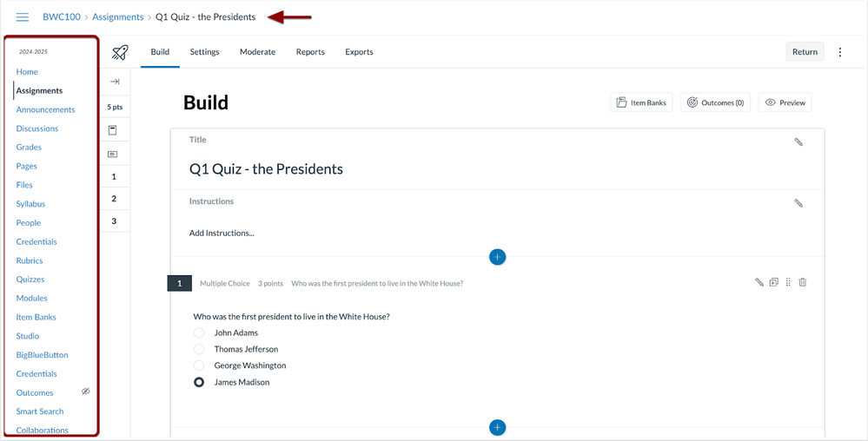Viewport: 868px width, 441px height.
Task: Select George Washington as the answer
Action: coord(199,365)
